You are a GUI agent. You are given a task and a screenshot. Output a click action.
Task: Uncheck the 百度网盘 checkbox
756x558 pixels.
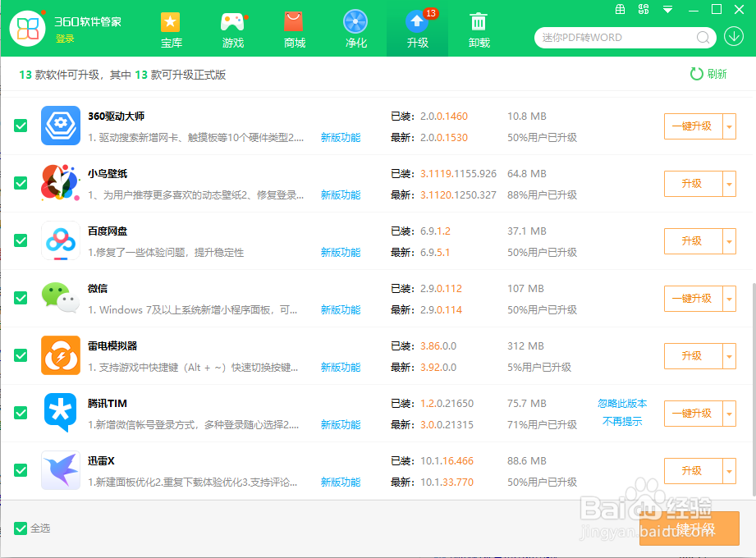[21, 240]
